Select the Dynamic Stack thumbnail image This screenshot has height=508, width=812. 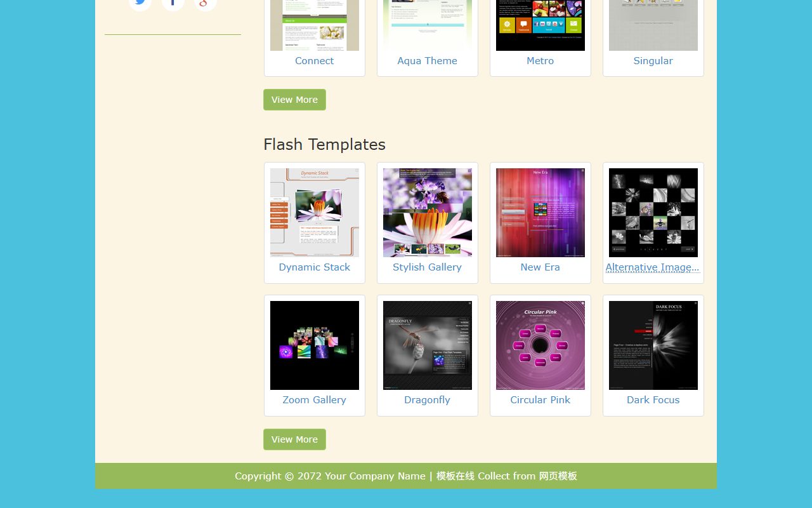coord(315,213)
